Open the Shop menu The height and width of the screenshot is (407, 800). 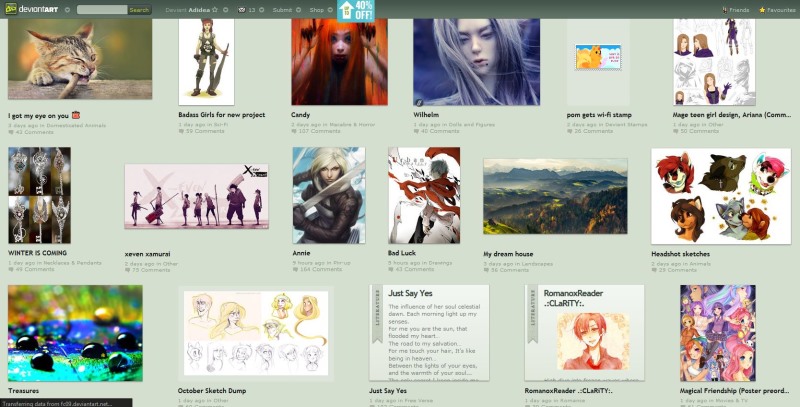[x=316, y=10]
